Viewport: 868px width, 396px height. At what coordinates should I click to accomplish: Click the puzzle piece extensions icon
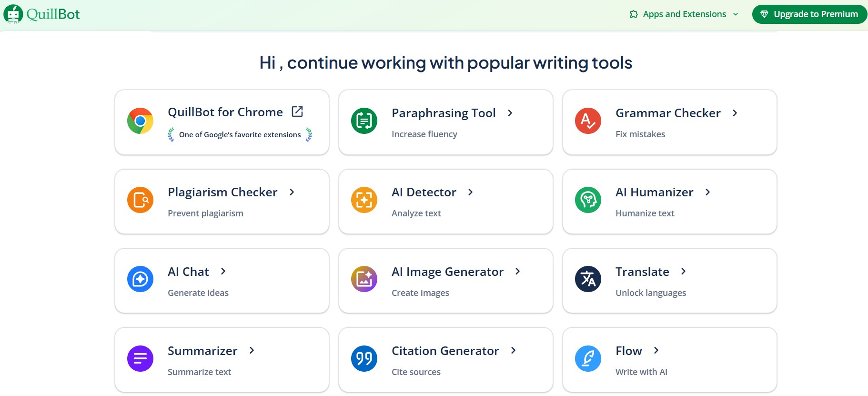coord(634,14)
